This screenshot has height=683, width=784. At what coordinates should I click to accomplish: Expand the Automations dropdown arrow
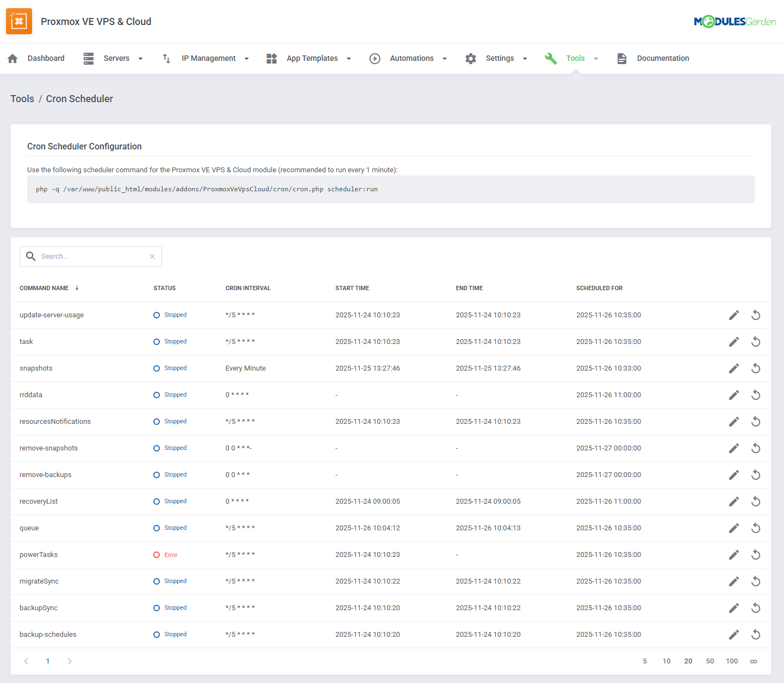(444, 59)
